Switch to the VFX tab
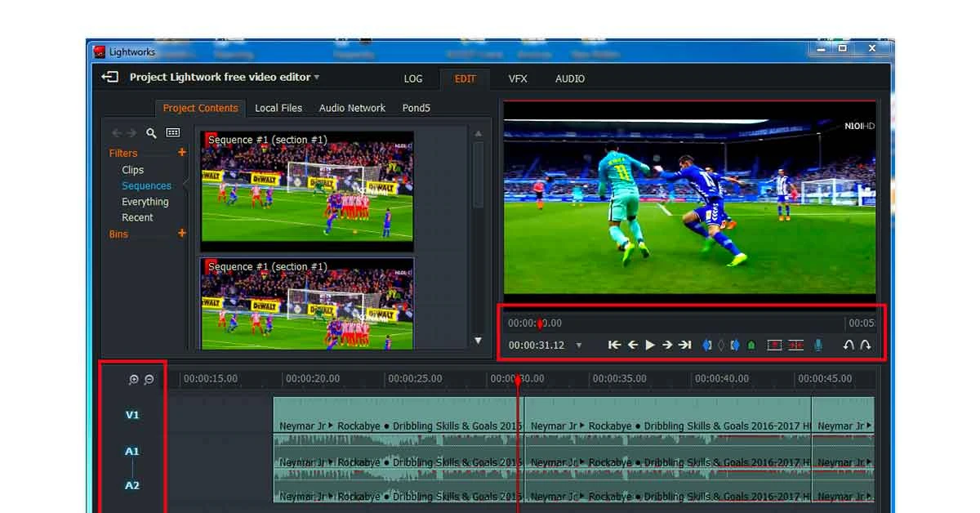980x513 pixels. tap(516, 78)
